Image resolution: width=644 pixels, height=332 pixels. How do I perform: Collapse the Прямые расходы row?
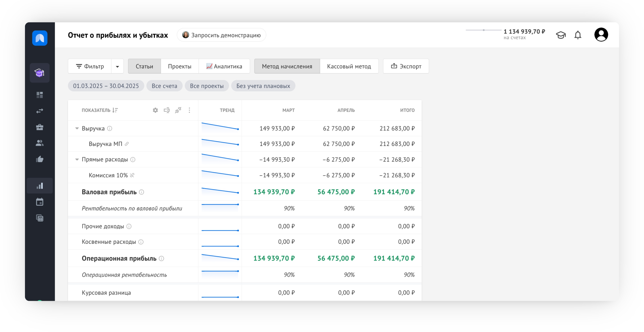click(77, 159)
